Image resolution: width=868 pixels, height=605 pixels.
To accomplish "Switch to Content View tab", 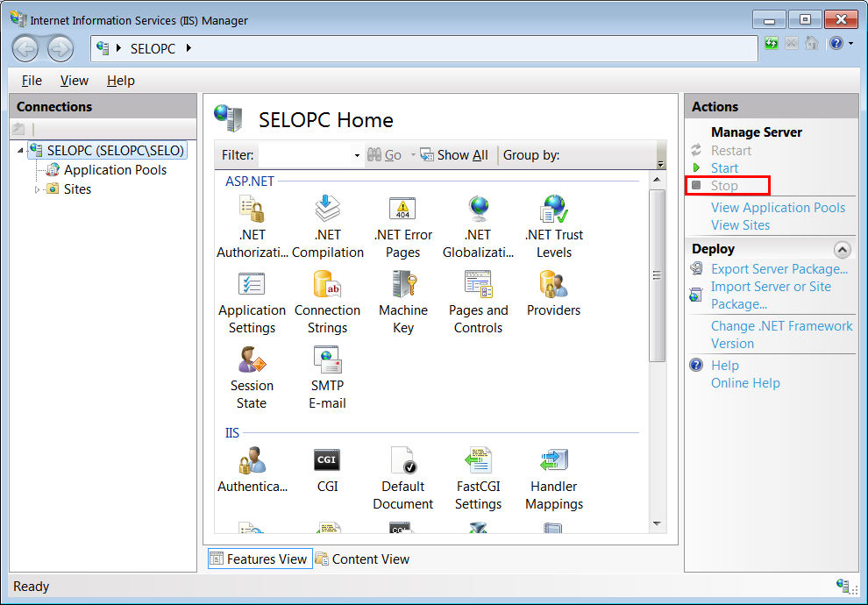I will [x=363, y=559].
